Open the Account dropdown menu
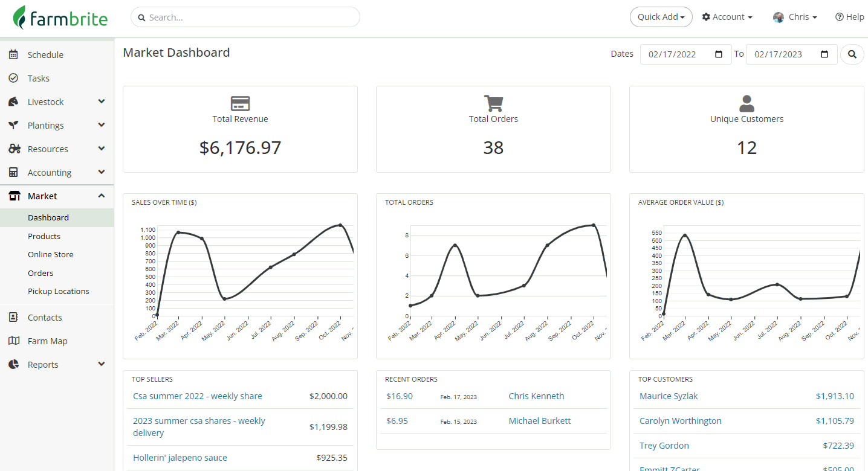Viewport: 868px width, 471px height. [727, 17]
